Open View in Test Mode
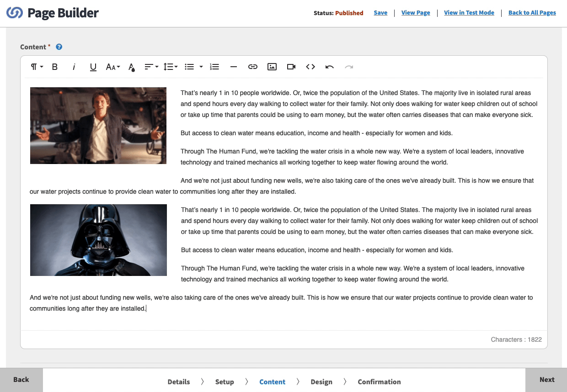This screenshot has height=392, width=567. point(469,13)
